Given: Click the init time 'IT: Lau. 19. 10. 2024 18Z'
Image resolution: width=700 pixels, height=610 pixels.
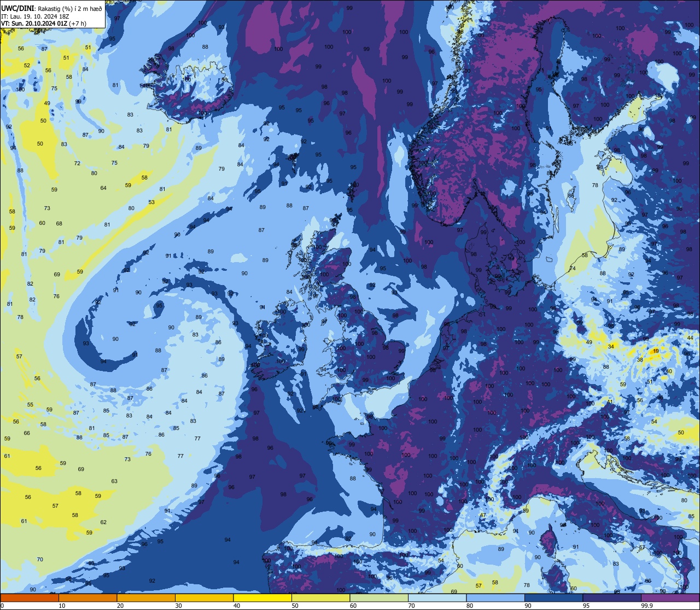Looking at the screenshot, I should coord(35,16).
